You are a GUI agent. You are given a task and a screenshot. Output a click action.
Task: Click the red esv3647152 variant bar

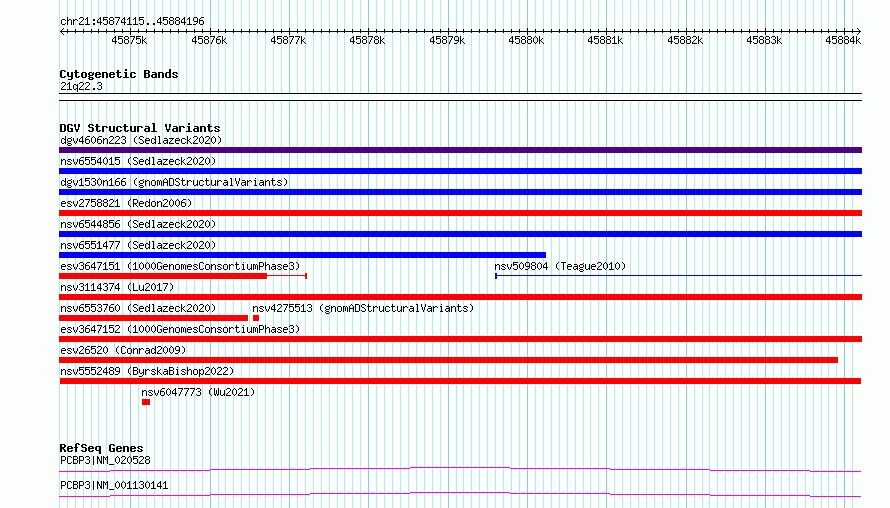460,339
